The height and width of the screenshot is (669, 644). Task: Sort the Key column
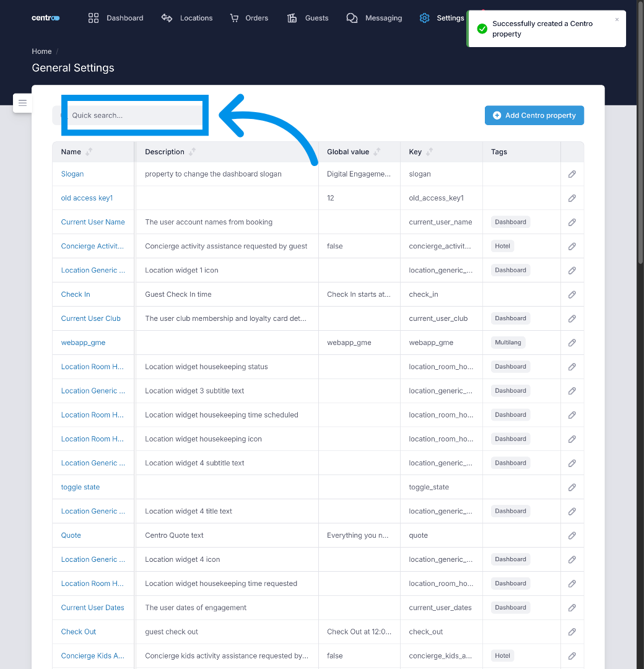[x=430, y=151]
